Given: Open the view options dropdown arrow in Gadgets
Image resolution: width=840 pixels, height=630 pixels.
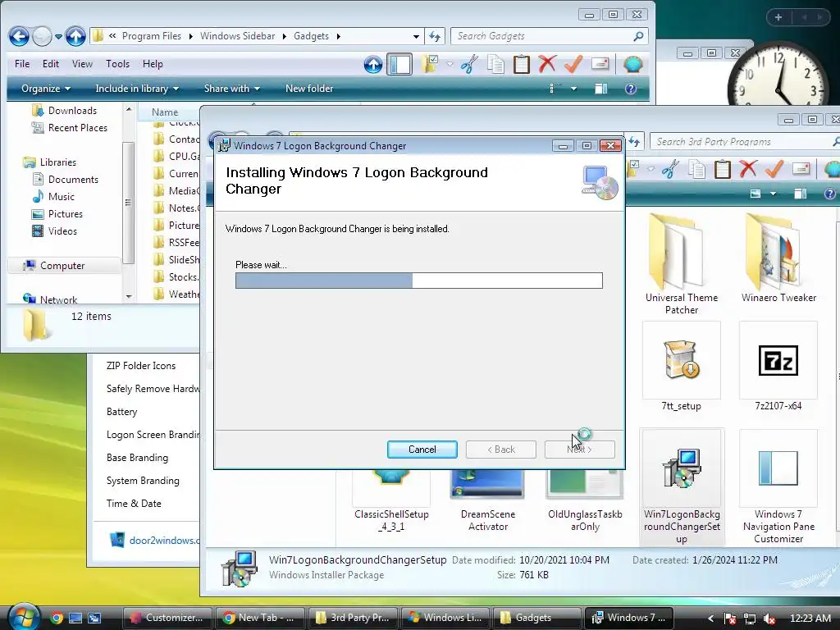Looking at the screenshot, I should 573,89.
